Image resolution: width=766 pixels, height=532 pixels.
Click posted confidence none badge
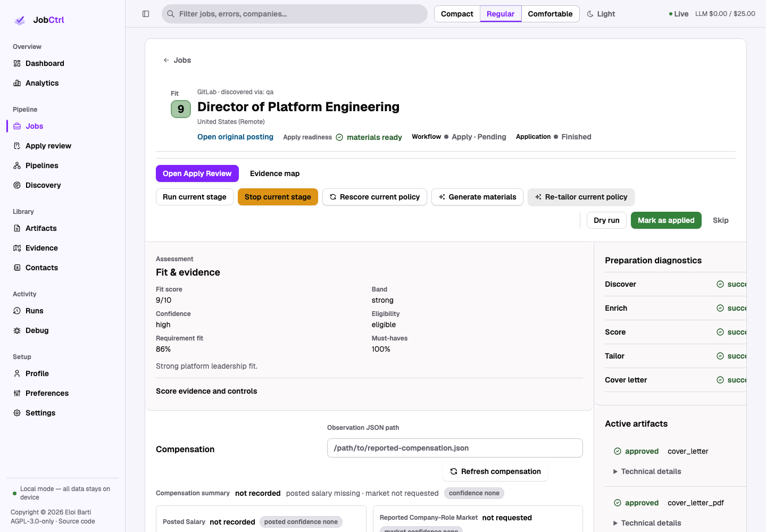tap(301, 522)
